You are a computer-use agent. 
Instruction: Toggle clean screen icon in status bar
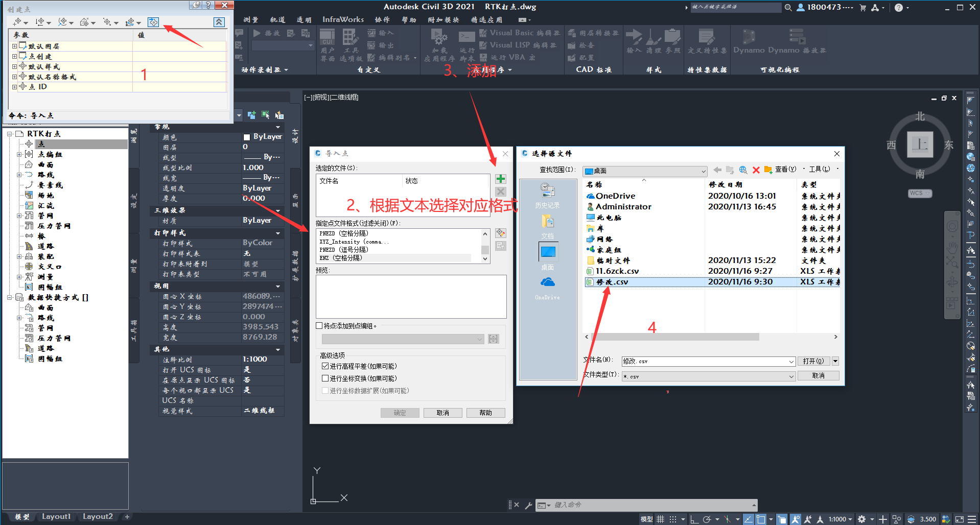pyautogui.click(x=960, y=519)
